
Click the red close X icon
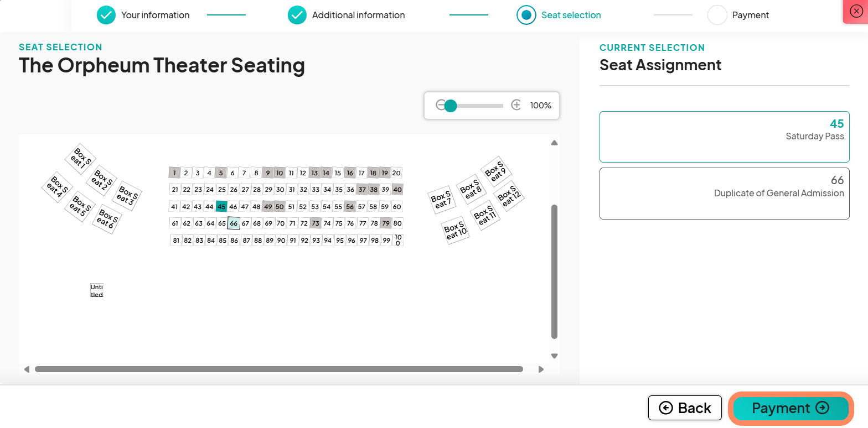click(x=856, y=11)
